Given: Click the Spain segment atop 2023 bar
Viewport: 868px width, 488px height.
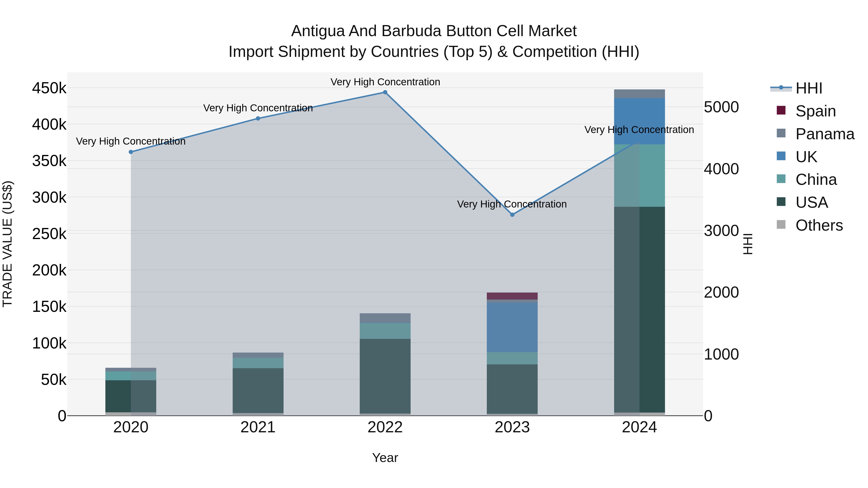Looking at the screenshot, I should [x=512, y=296].
